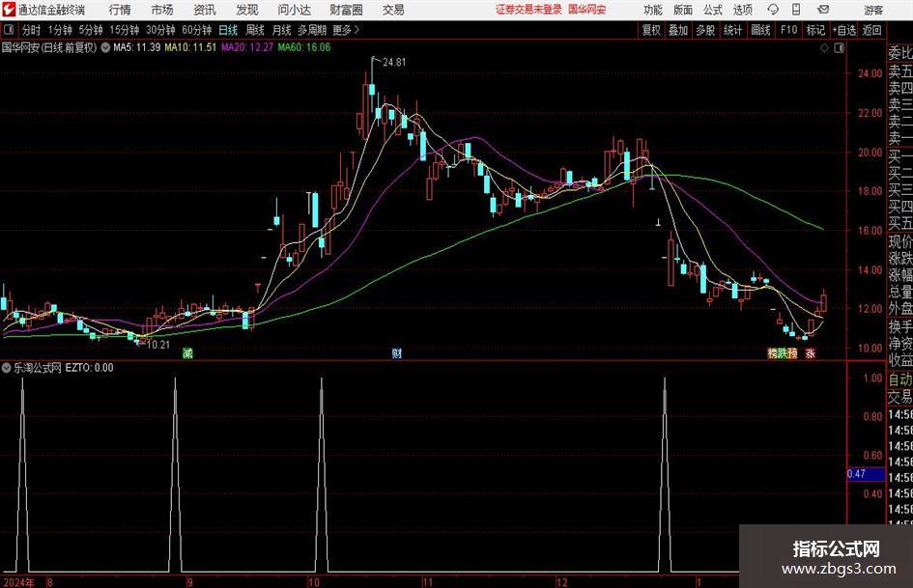Screen dimensions: 913x588
Task: Open the mail envelope icon
Action: click(x=823, y=10)
